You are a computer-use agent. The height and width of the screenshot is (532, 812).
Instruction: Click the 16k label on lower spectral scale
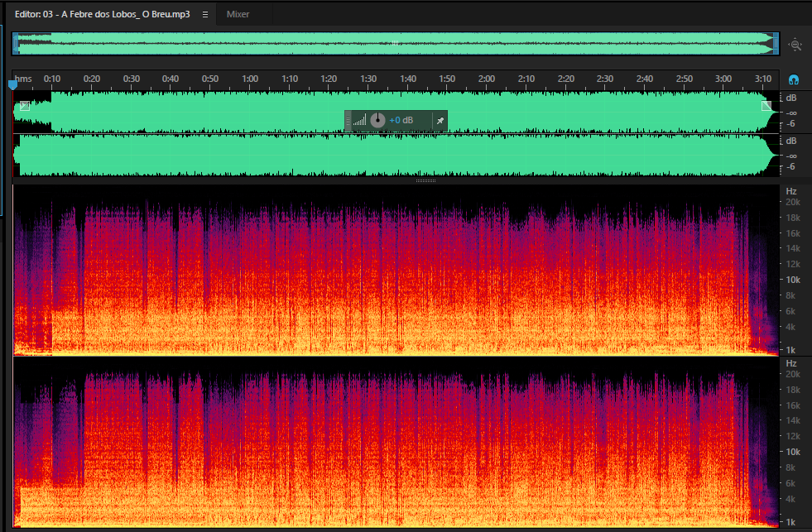coord(793,405)
